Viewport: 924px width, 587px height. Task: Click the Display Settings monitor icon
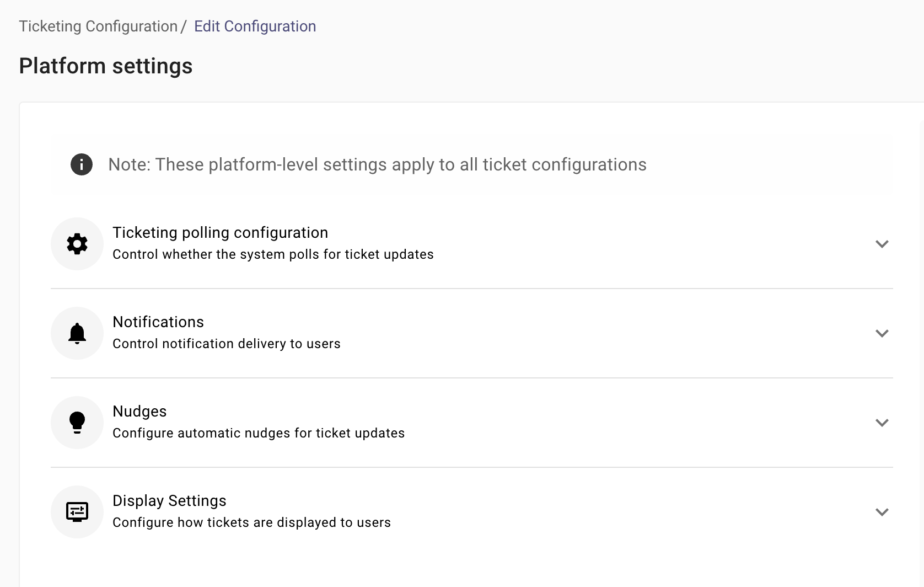(x=77, y=512)
